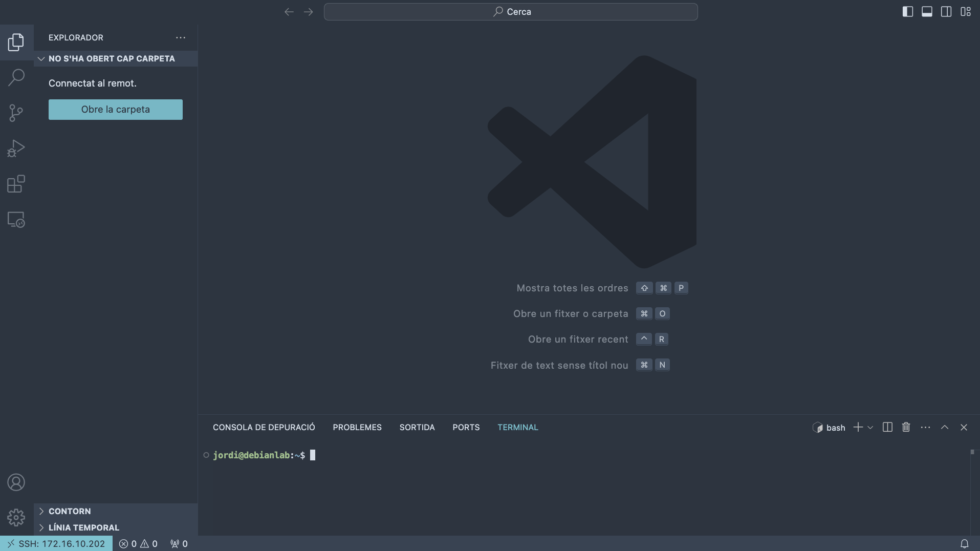The image size is (980, 551).
Task: Open notifications bell in status bar
Action: tap(965, 544)
